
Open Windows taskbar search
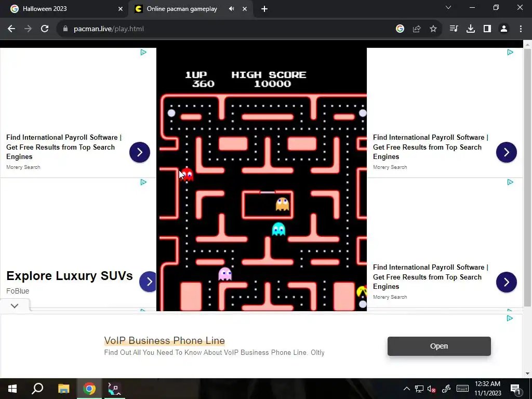(x=37, y=389)
